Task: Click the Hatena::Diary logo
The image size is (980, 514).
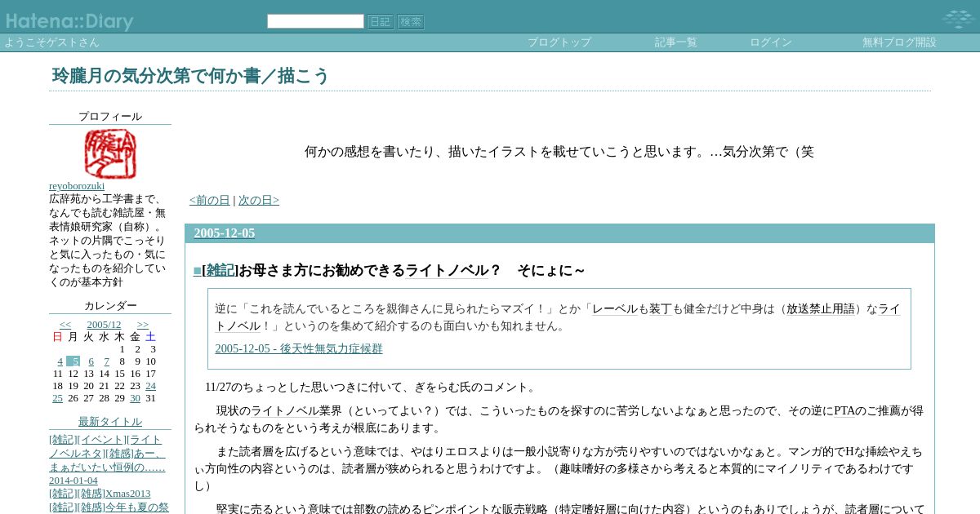Action: pos(69,21)
